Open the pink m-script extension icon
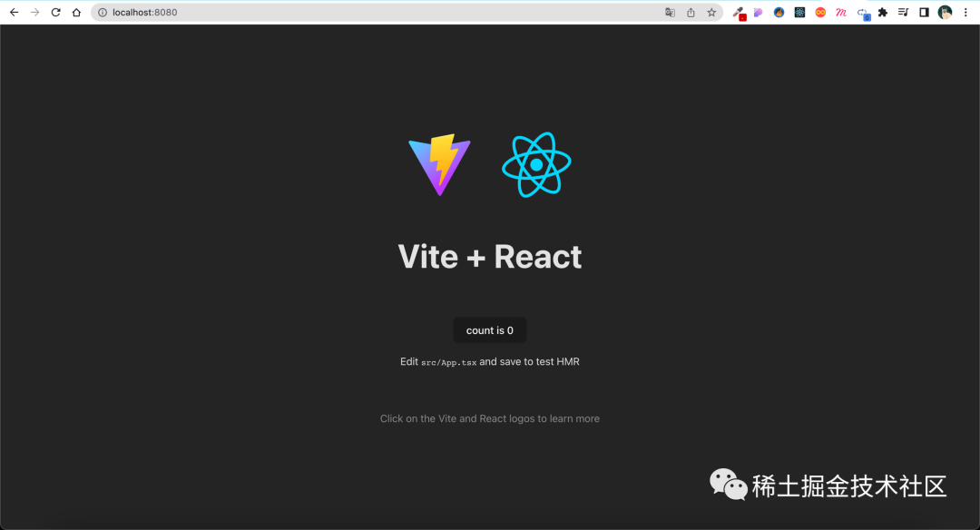 [841, 12]
